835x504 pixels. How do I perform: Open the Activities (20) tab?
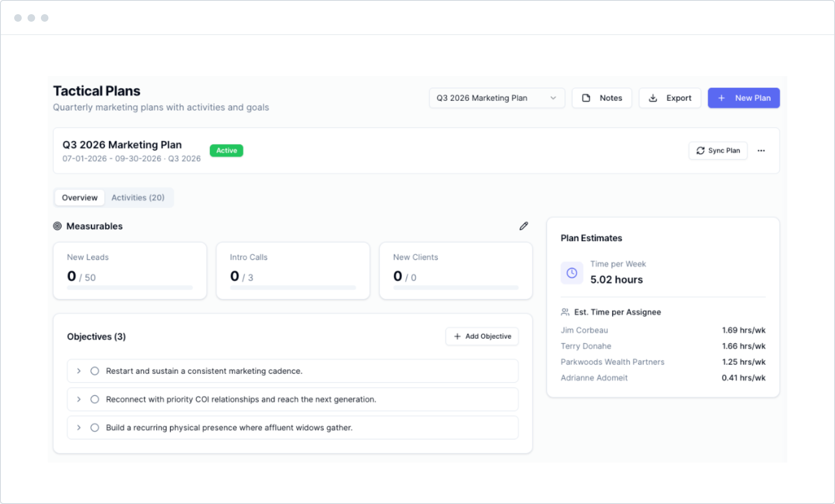138,198
